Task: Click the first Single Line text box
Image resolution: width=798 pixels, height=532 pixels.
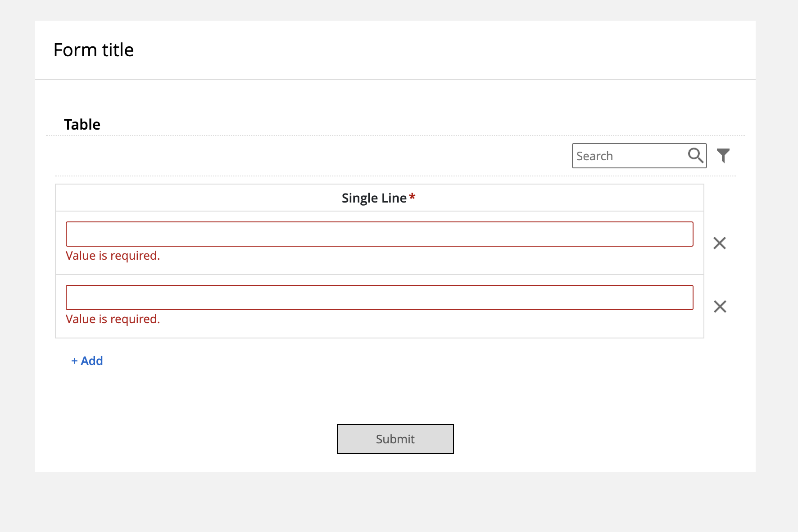Action: click(379, 234)
